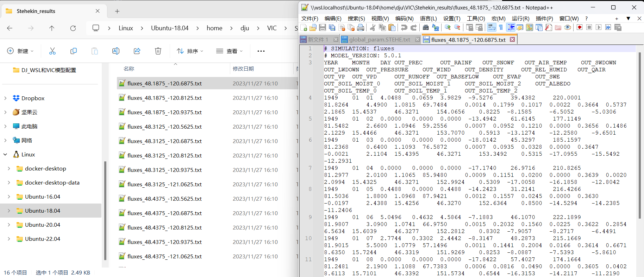Select file fluxes_48.3125_-120.5625.txt
This screenshot has width=644, height=277.
click(164, 127)
